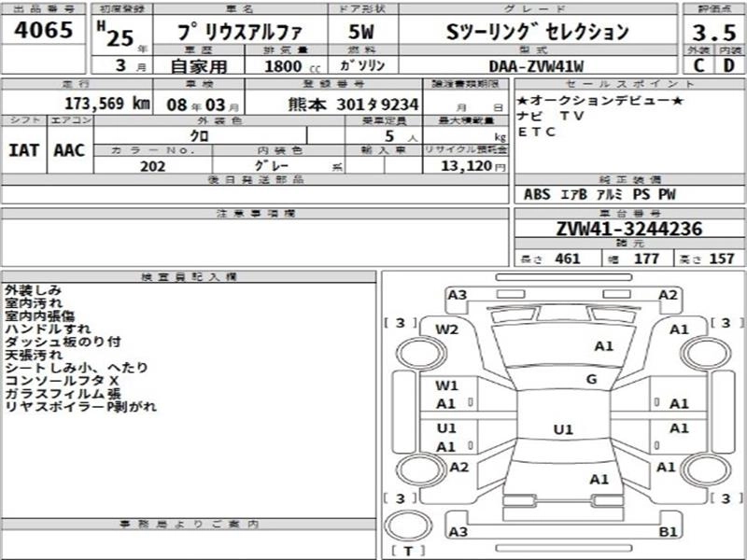This screenshot has width=747, height=560.
Task: Select the inspector note ハンドルすれ
Action: coord(48,329)
